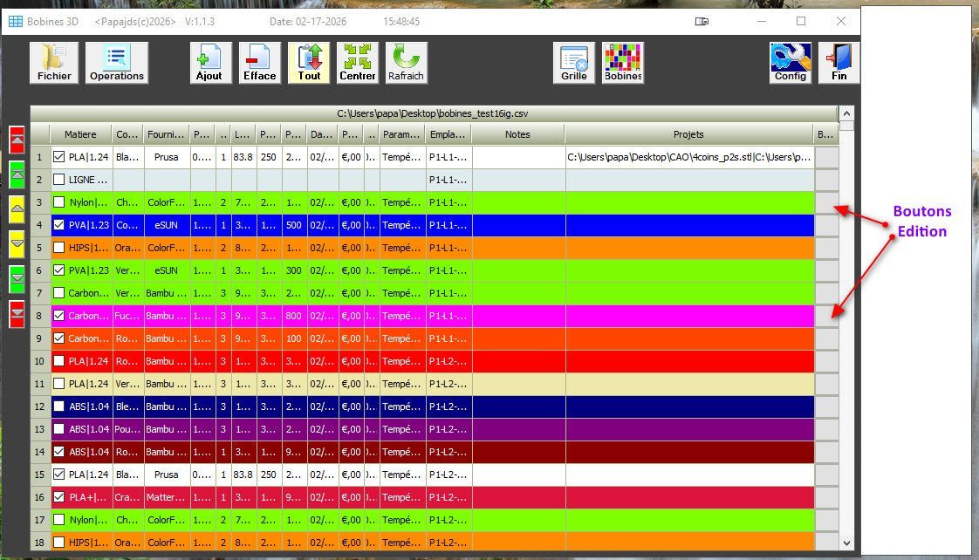This screenshot has width=979, height=560.
Task: Open the Grille view button
Action: (574, 63)
